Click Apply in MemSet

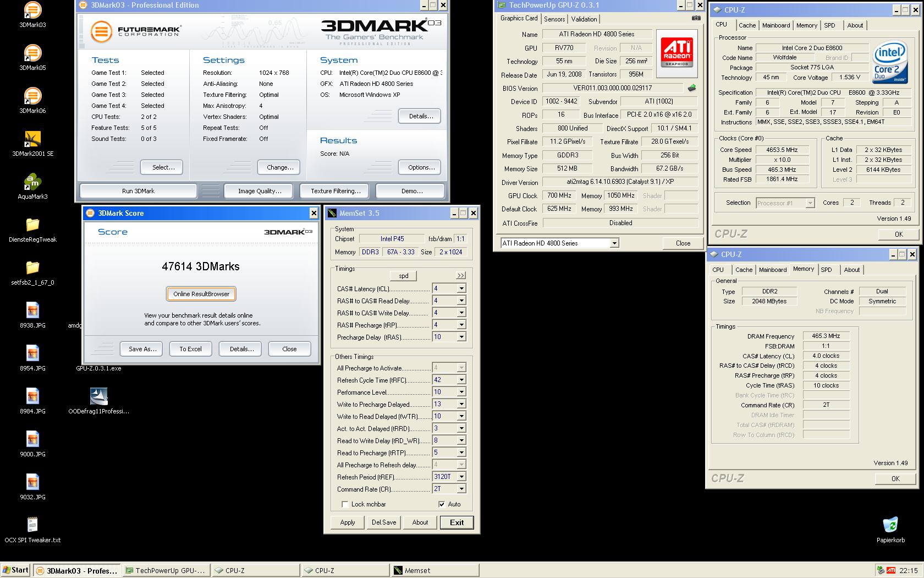click(x=348, y=522)
